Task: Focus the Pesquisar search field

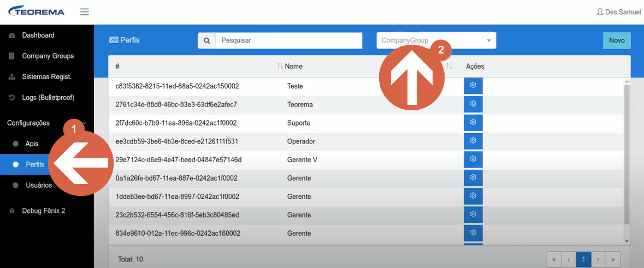Action: 289,40
